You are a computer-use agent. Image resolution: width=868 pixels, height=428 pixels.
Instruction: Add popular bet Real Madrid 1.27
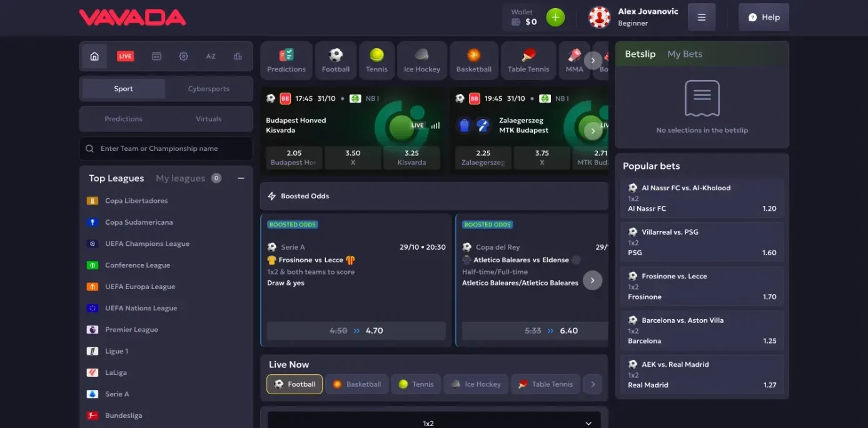702,375
